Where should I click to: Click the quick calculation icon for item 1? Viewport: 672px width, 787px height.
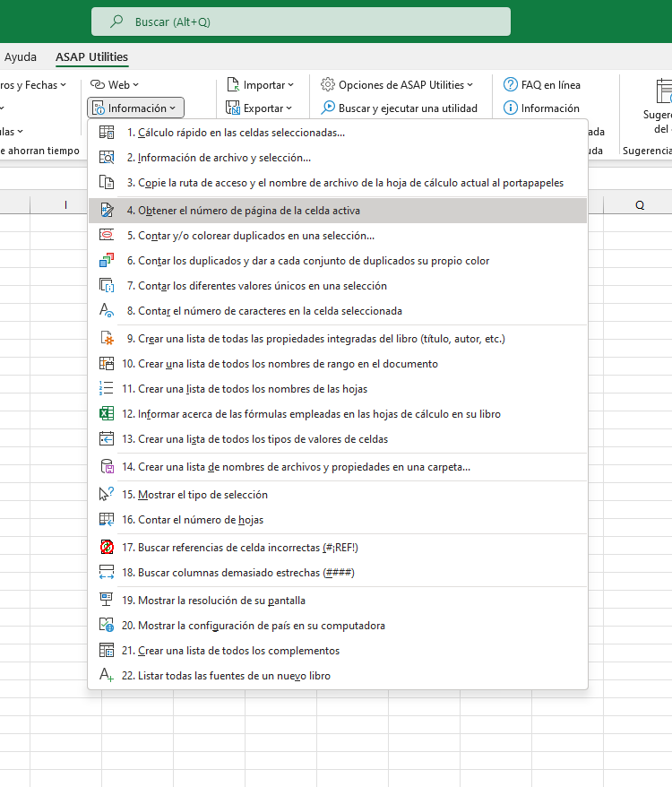[x=107, y=133]
